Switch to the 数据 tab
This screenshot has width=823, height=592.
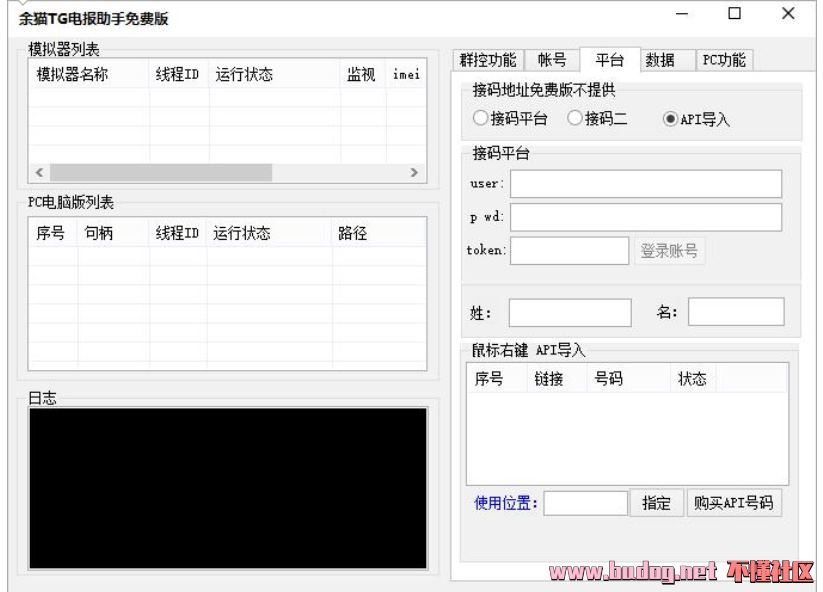[x=660, y=59]
